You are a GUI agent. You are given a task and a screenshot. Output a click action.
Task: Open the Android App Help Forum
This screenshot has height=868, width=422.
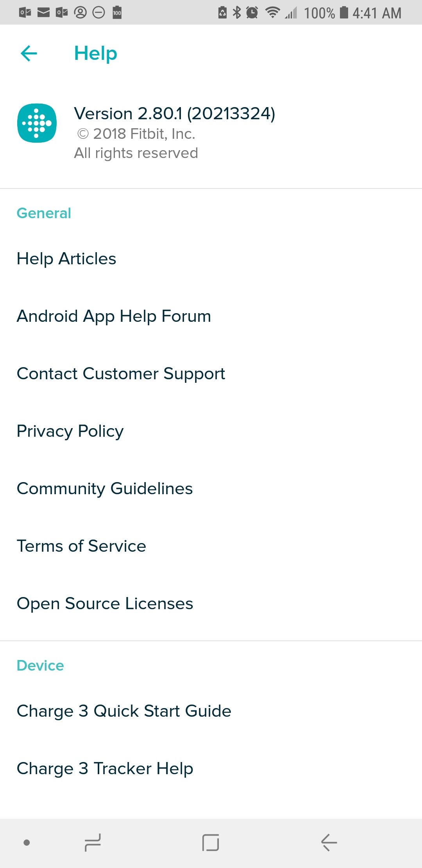(x=114, y=316)
